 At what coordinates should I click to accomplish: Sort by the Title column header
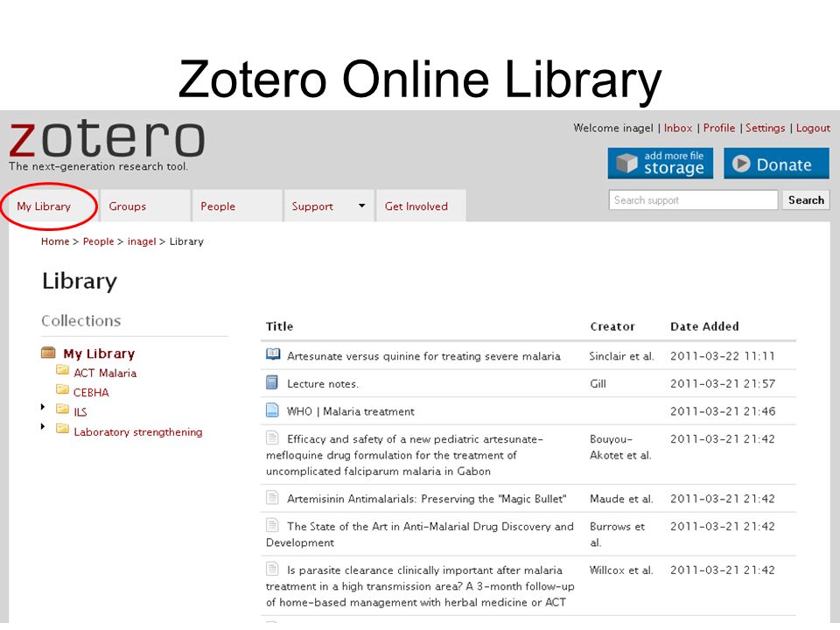[280, 326]
